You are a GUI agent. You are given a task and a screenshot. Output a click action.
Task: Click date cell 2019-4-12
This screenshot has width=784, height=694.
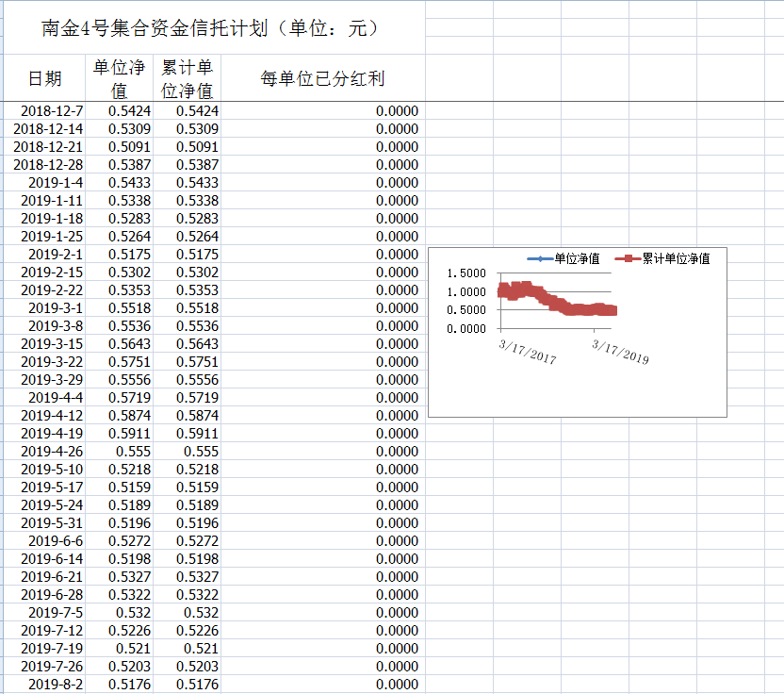(x=44, y=416)
